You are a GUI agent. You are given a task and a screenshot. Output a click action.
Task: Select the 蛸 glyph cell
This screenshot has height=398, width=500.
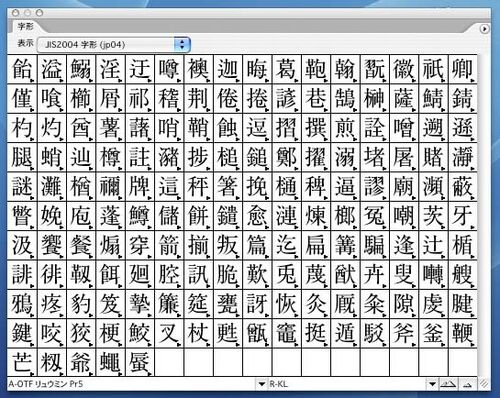point(52,157)
